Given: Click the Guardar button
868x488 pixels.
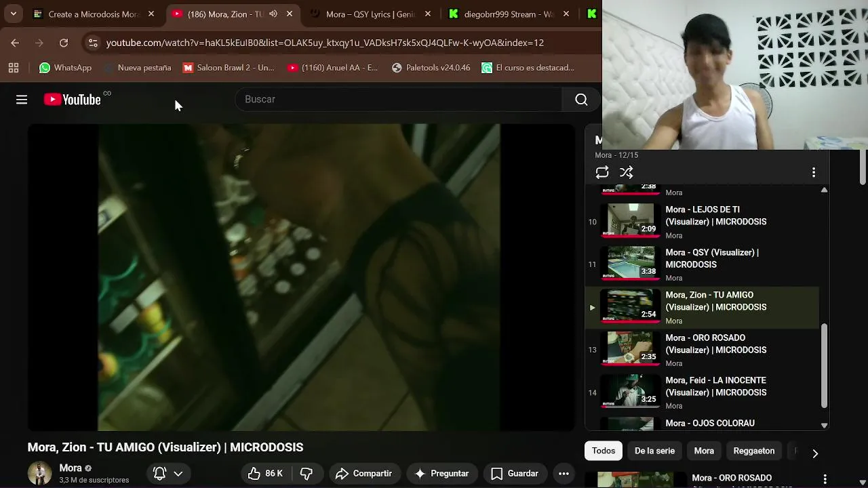Looking at the screenshot, I should click(x=515, y=474).
